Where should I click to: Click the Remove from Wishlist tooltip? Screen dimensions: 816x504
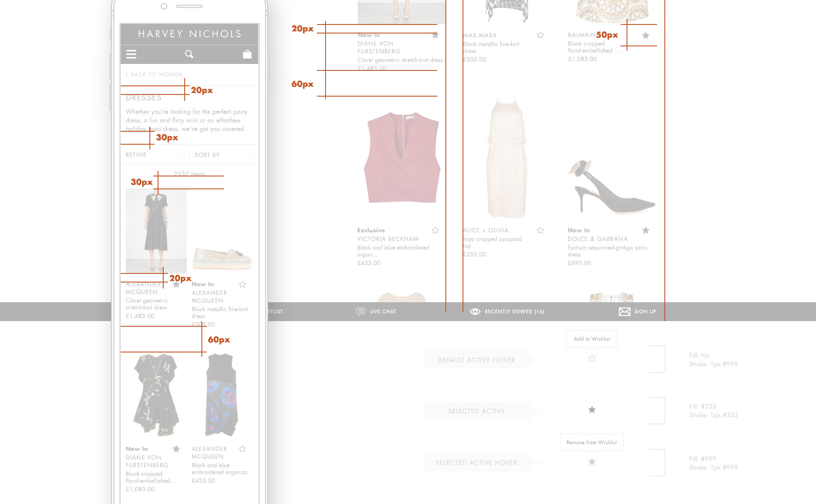[592, 442]
